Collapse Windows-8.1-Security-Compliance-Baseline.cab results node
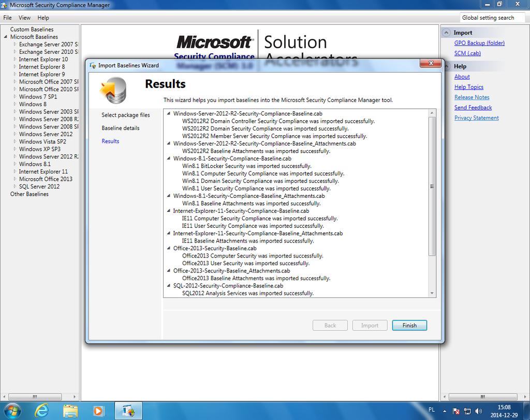 coord(169,158)
